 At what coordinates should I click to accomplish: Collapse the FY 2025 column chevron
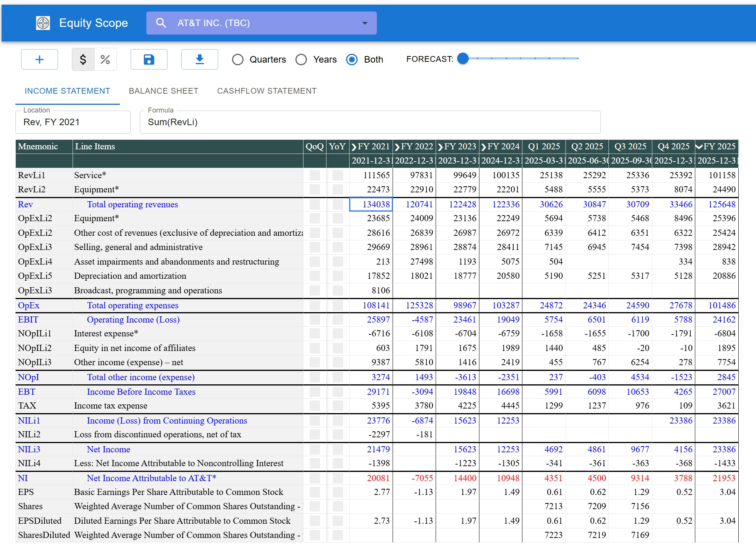(x=699, y=147)
